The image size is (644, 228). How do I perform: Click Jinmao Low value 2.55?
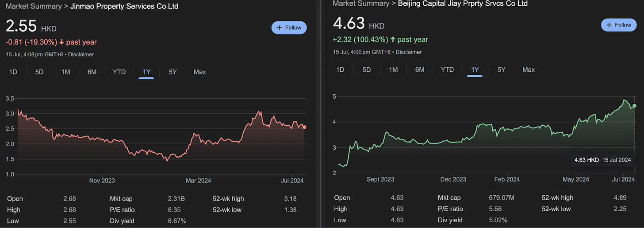pyautogui.click(x=69, y=221)
